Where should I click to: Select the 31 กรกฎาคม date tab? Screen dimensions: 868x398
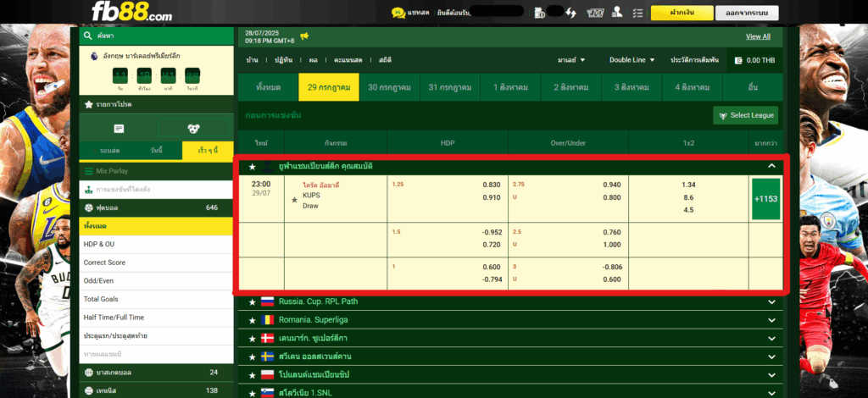click(x=449, y=87)
